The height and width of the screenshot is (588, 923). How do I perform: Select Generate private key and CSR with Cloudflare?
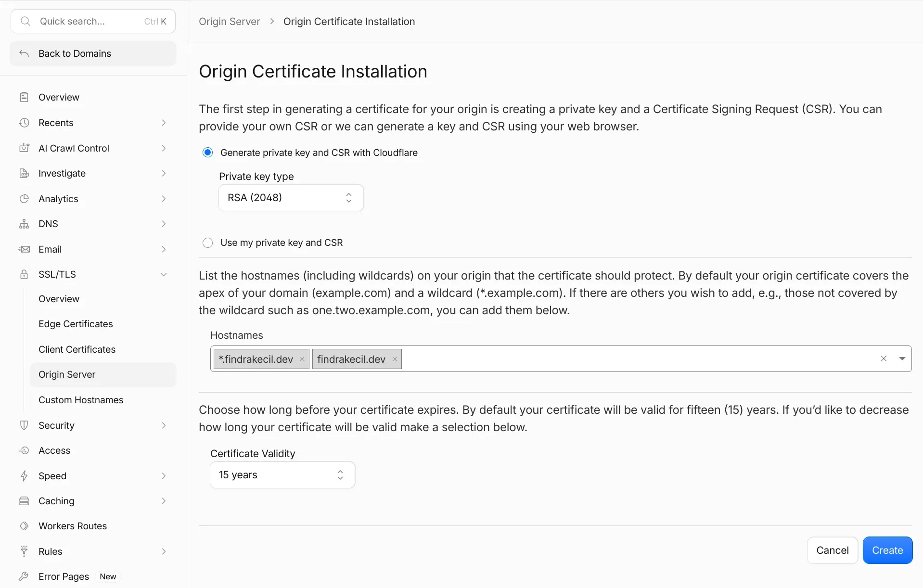click(x=207, y=153)
